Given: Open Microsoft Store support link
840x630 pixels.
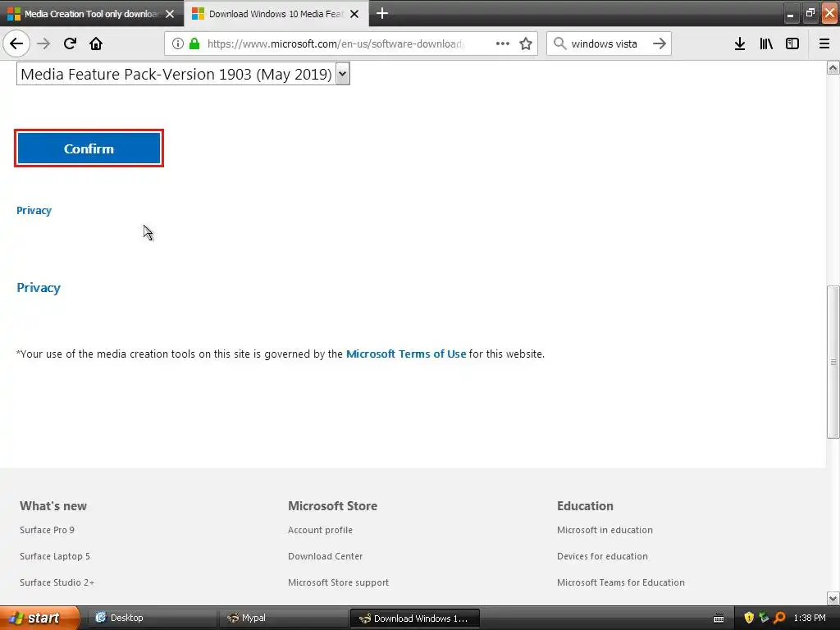Looking at the screenshot, I should click(x=339, y=582).
